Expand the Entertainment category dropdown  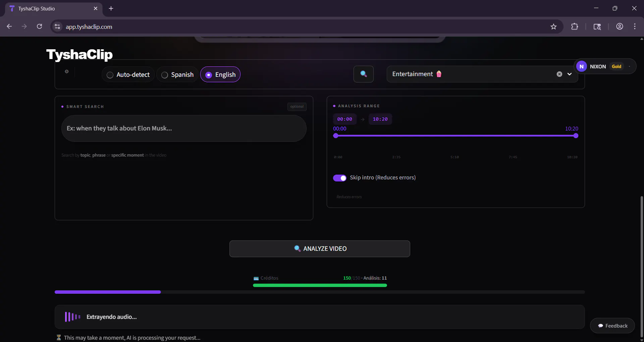point(570,74)
